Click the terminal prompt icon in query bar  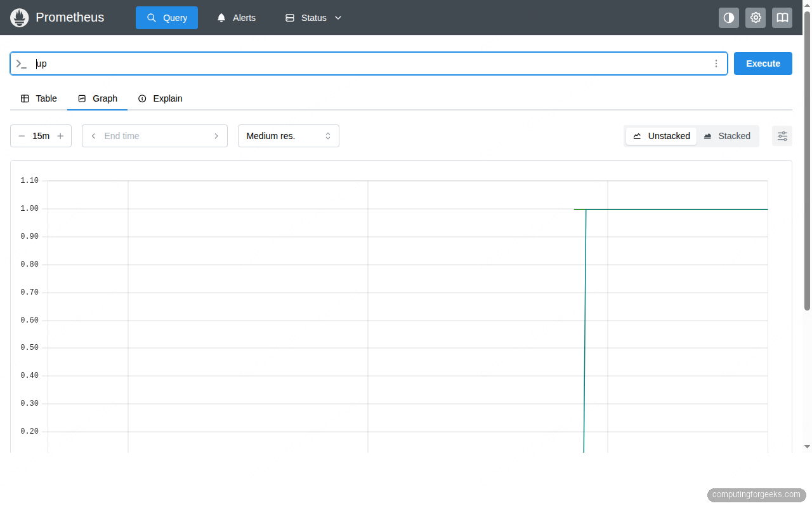tap(21, 63)
